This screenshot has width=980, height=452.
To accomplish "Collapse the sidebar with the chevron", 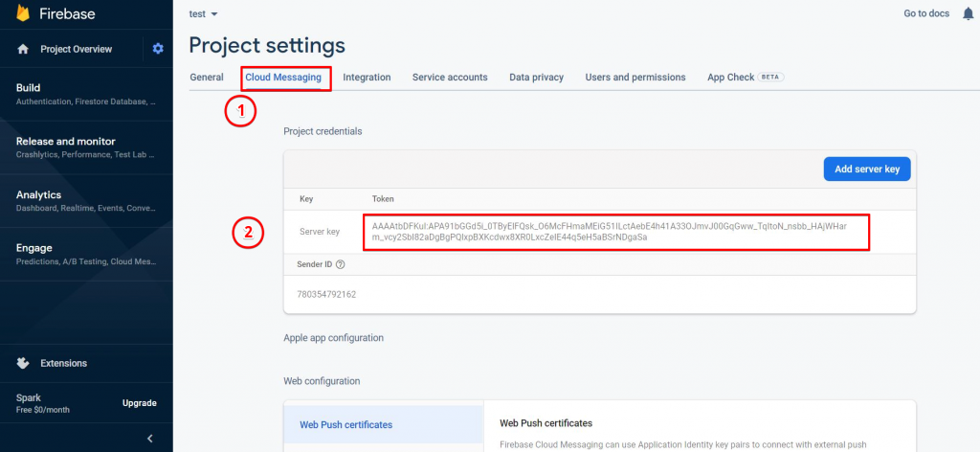I will [150, 439].
